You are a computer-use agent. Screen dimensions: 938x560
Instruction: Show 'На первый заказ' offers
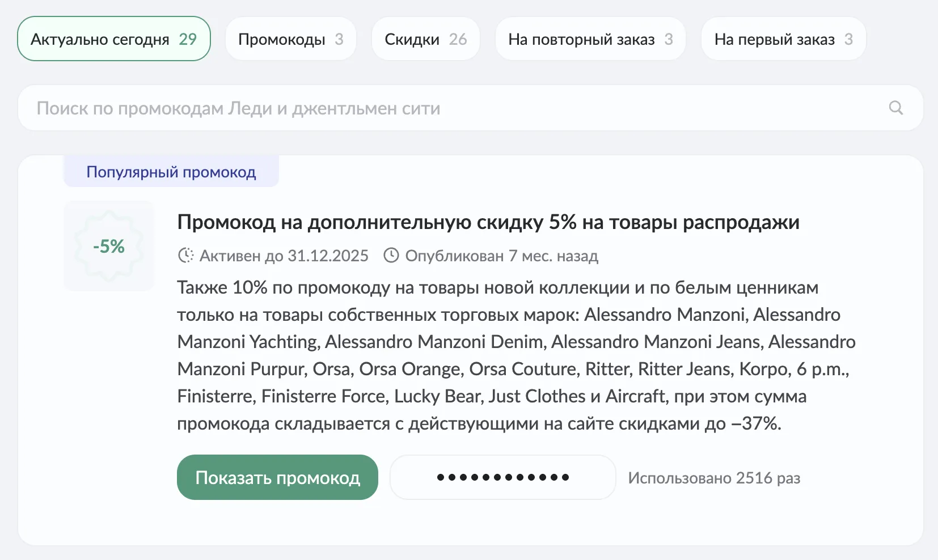tap(783, 39)
